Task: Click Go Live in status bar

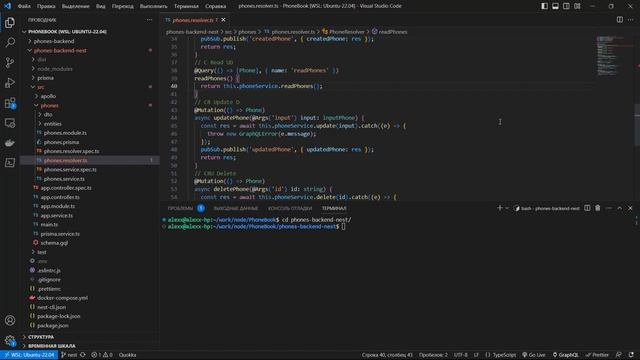Action: click(534, 355)
